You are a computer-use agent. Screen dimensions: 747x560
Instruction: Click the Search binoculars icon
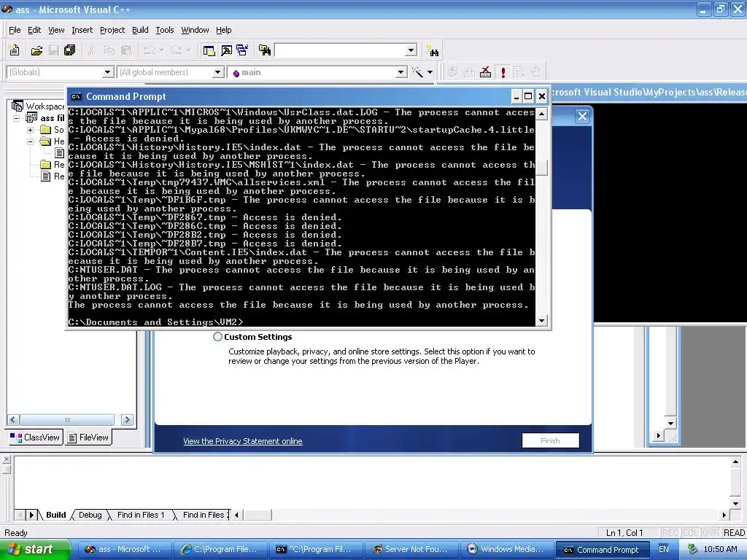point(433,50)
